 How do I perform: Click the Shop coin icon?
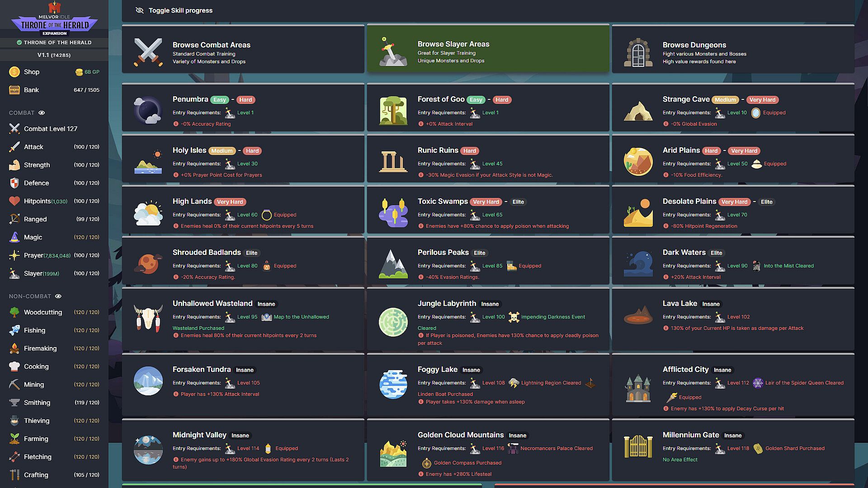pyautogui.click(x=14, y=72)
